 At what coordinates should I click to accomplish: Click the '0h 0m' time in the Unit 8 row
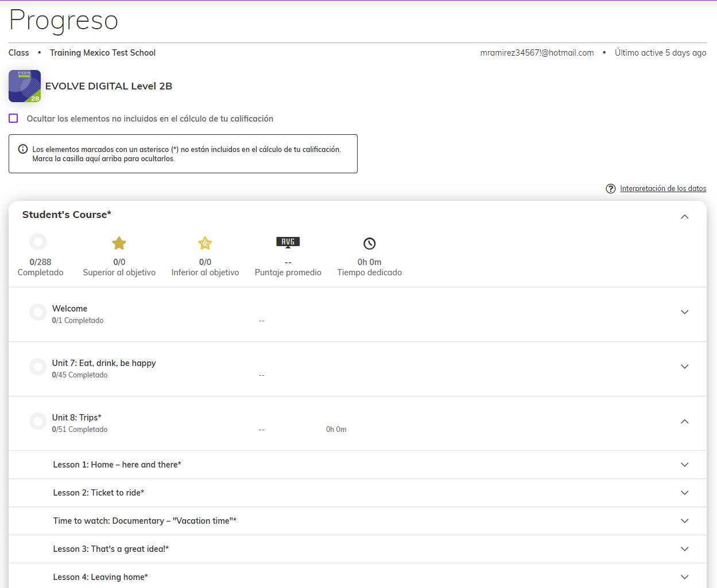coord(336,430)
